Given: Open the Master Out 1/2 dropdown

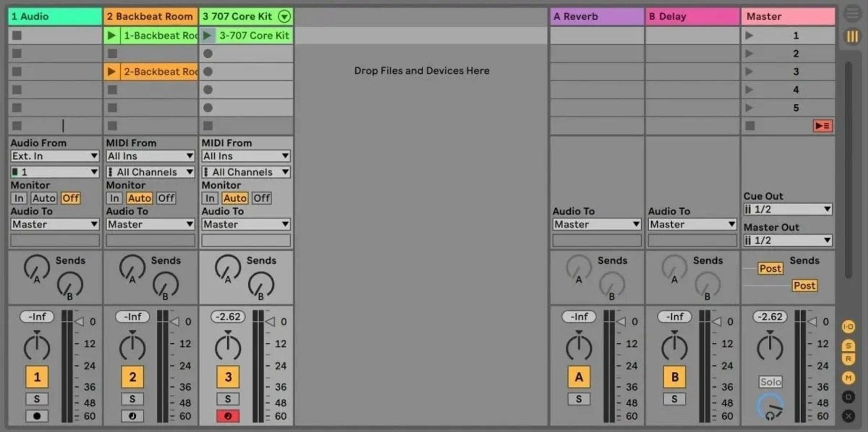Looking at the screenshot, I should point(788,240).
